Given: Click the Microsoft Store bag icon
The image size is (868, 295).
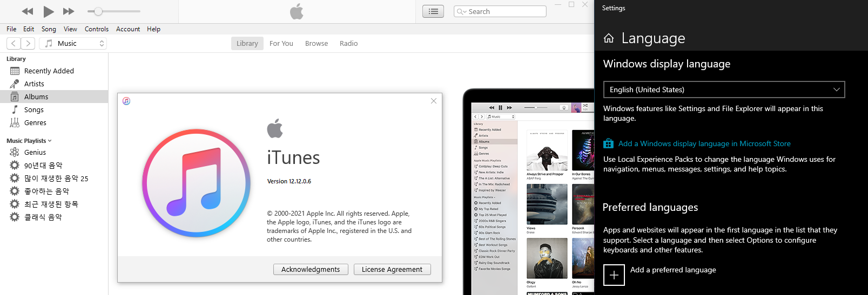Looking at the screenshot, I should [609, 143].
